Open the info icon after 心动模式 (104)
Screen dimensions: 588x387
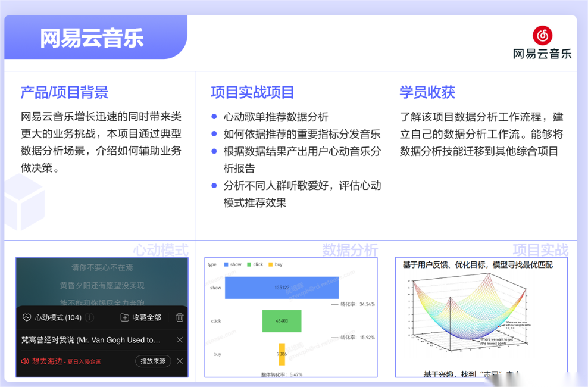[89, 317]
